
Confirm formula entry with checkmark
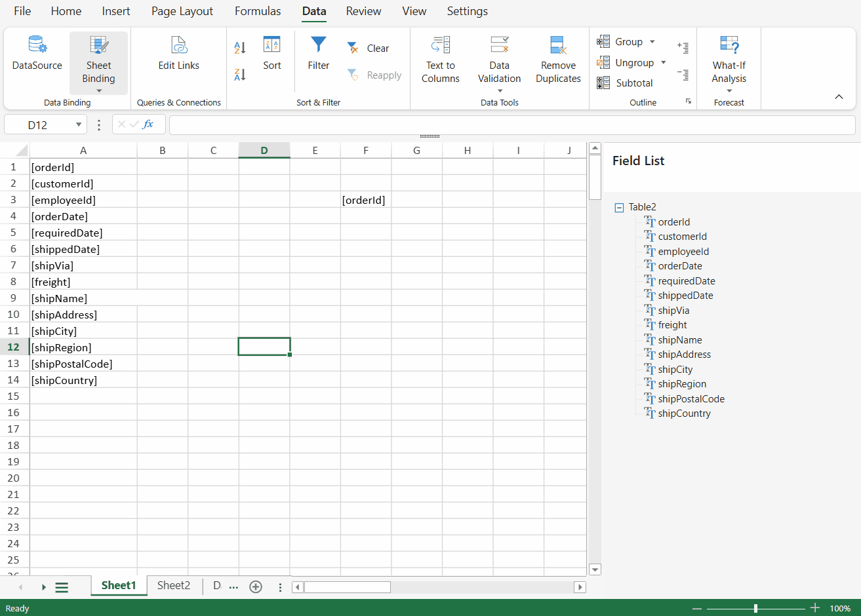point(134,125)
